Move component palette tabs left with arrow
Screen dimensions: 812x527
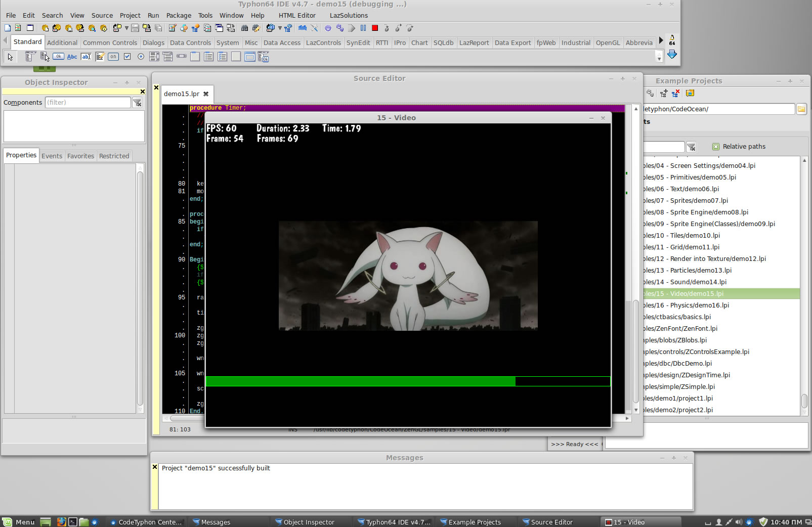click(x=6, y=40)
